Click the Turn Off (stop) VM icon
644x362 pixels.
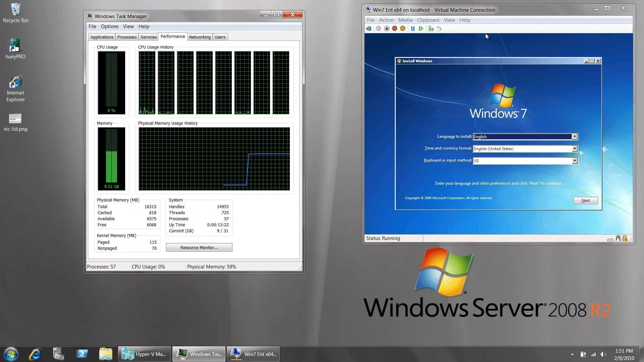click(x=386, y=29)
